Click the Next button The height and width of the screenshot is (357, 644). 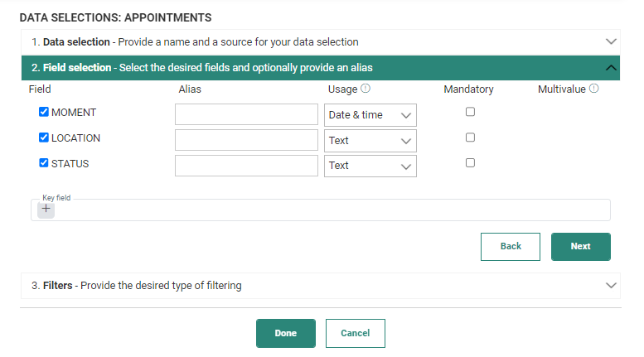tap(580, 247)
